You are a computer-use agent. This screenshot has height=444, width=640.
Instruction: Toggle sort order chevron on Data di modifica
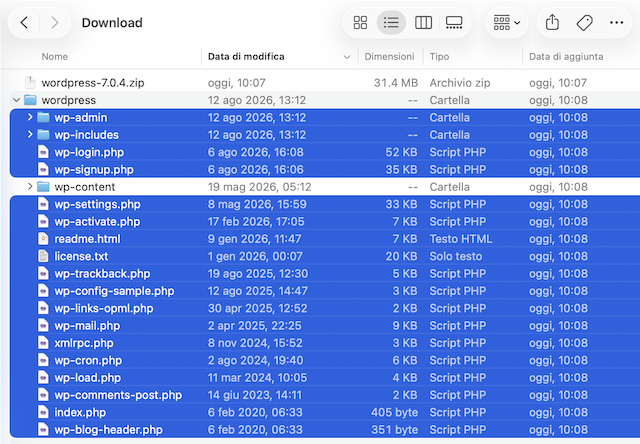click(347, 57)
